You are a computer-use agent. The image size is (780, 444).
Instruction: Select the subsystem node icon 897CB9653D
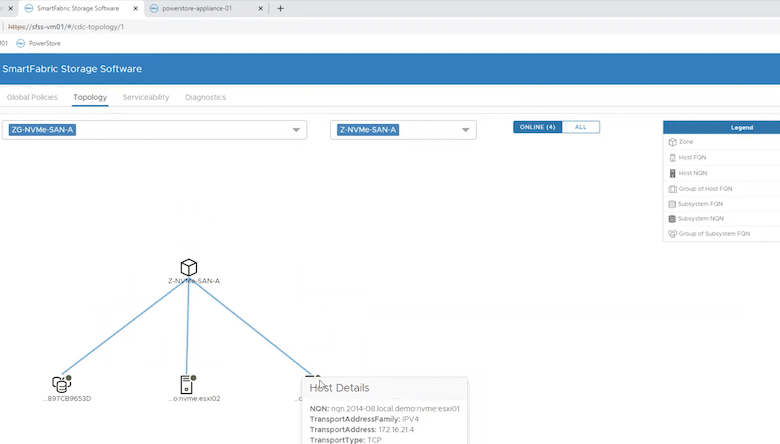[x=62, y=384]
